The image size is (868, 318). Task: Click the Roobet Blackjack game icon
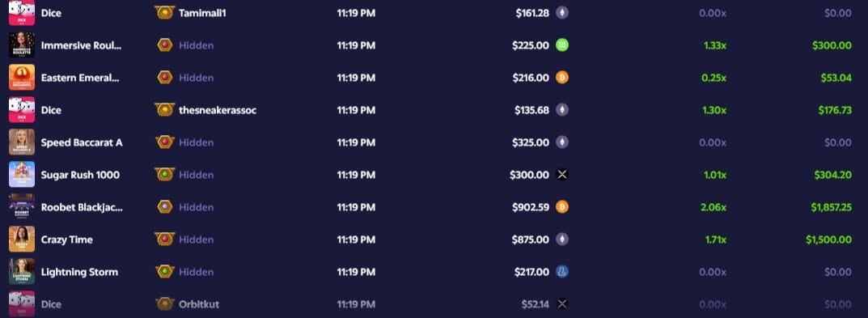[22, 206]
